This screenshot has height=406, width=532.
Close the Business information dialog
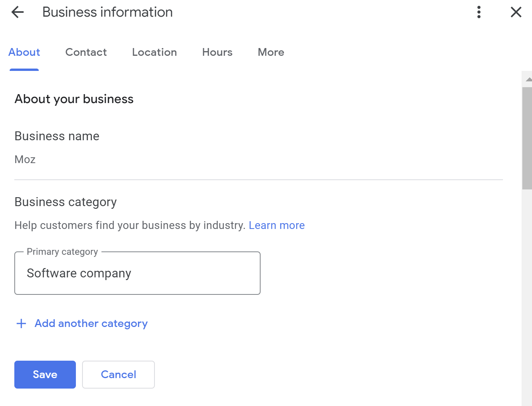(x=516, y=12)
